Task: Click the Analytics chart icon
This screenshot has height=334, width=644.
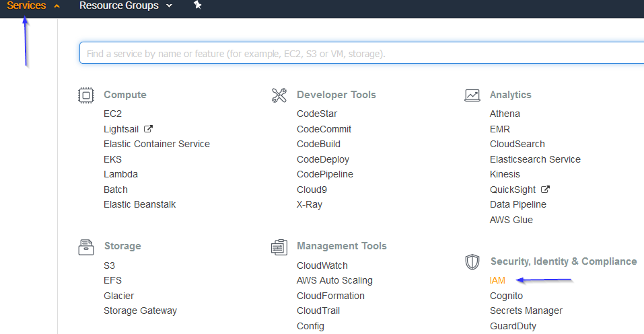Action: pos(472,95)
